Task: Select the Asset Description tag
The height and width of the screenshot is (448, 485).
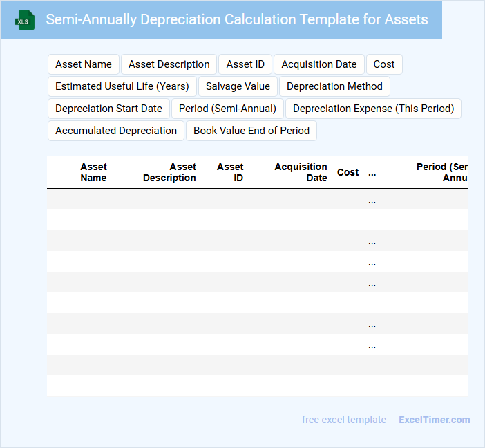Action: tap(169, 64)
